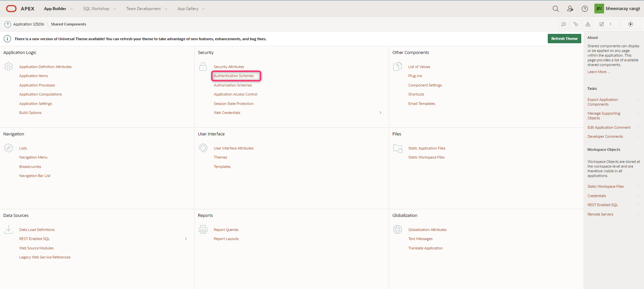644x289 pixels.
Task: Open Themes under User Interface
Action: 220,157
